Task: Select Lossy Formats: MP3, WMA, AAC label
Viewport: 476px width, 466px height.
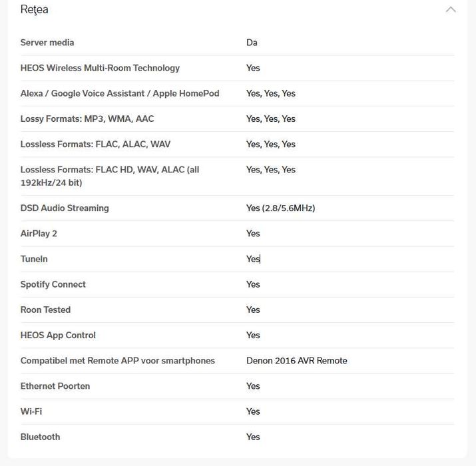Action: click(x=87, y=118)
